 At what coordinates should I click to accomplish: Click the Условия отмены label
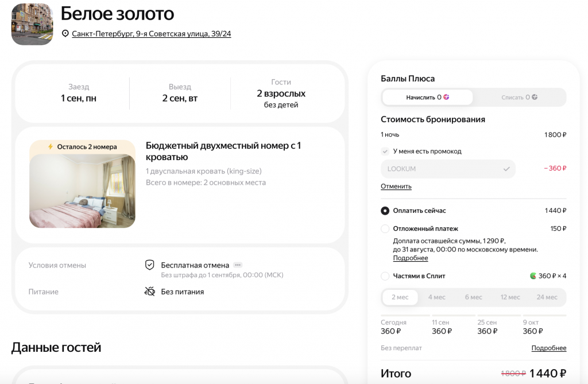point(57,265)
